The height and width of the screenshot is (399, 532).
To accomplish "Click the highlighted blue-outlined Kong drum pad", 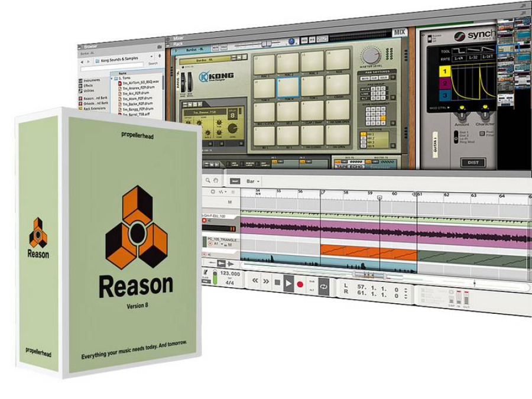I will click(x=288, y=87).
